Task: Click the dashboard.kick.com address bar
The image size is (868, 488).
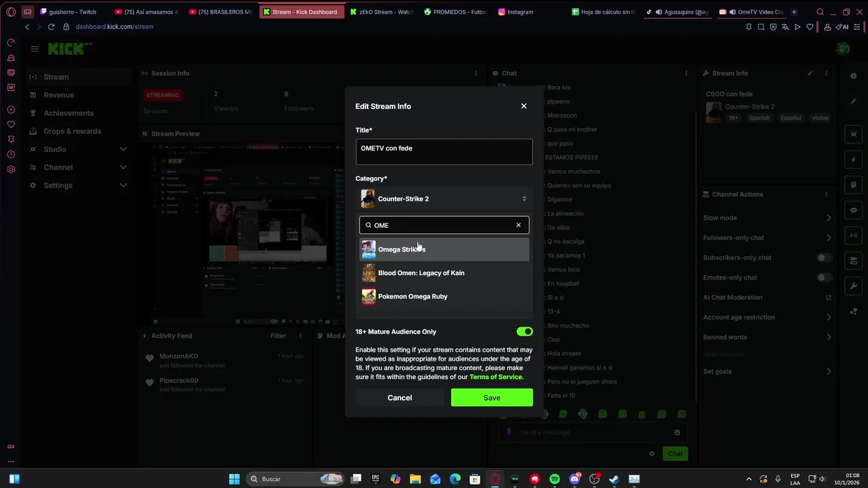Action: click(x=115, y=26)
